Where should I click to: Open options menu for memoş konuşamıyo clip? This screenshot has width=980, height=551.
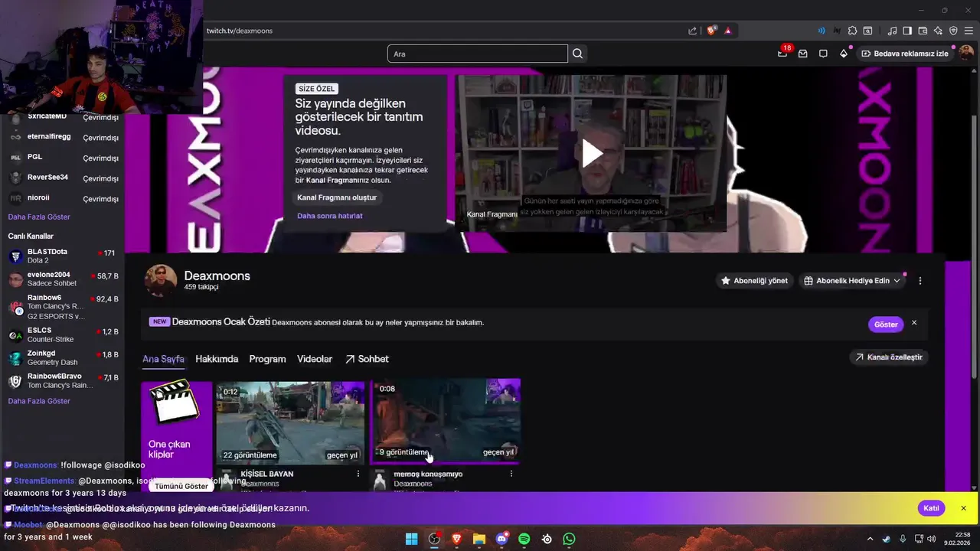click(x=511, y=474)
